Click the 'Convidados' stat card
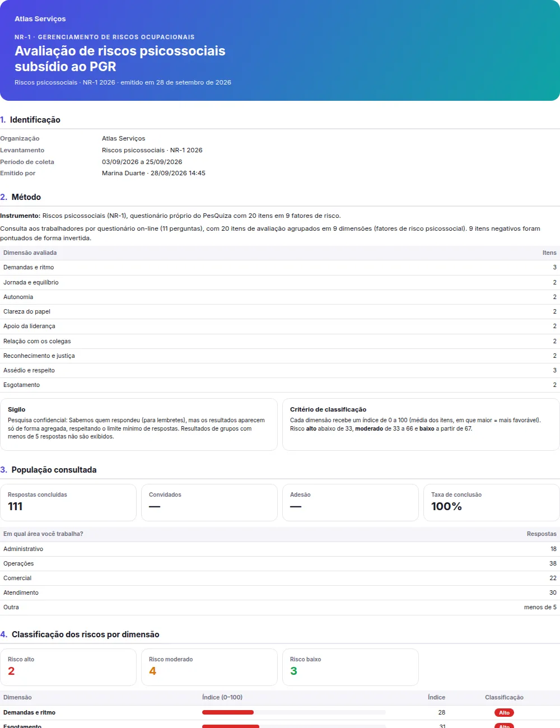This screenshot has width=560, height=728. click(209, 502)
